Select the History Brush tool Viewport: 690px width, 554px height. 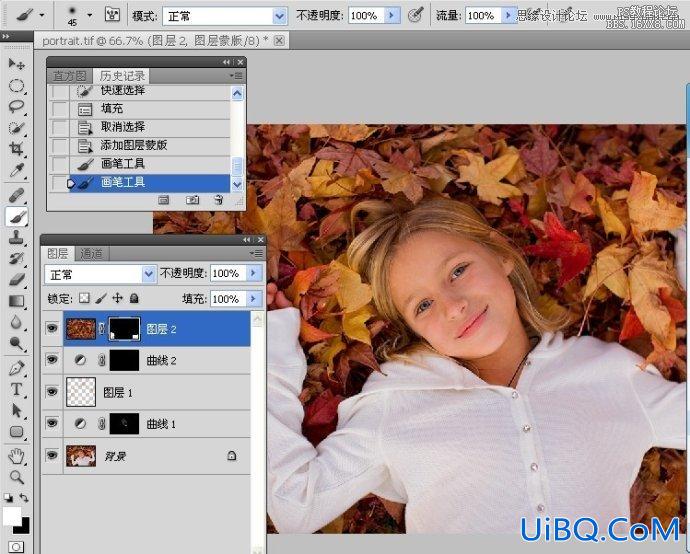point(16,258)
